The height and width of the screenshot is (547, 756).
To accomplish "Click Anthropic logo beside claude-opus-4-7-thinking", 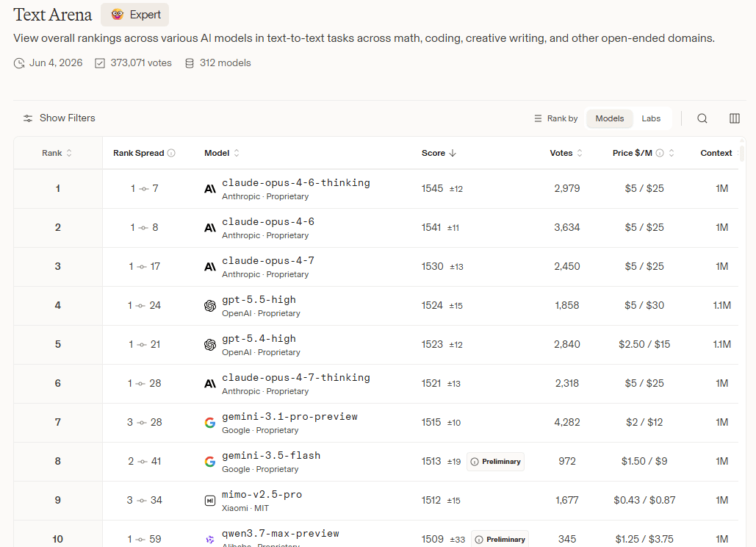I will (209, 384).
